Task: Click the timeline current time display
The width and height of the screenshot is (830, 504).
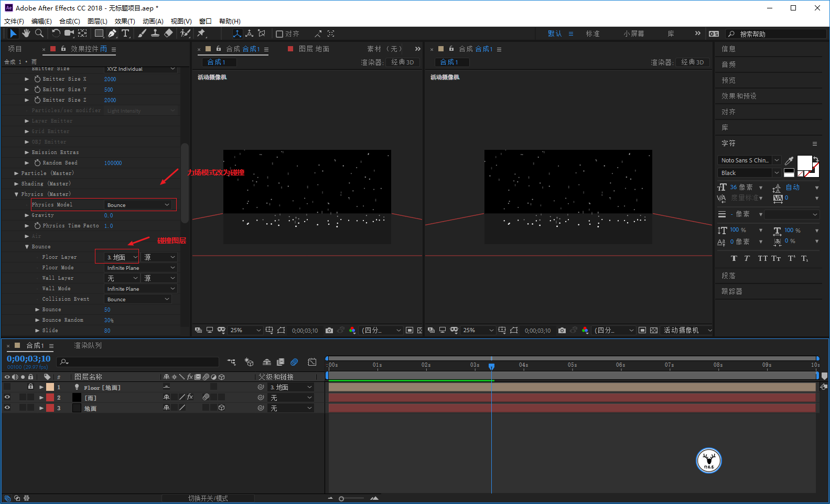Action: (x=29, y=359)
